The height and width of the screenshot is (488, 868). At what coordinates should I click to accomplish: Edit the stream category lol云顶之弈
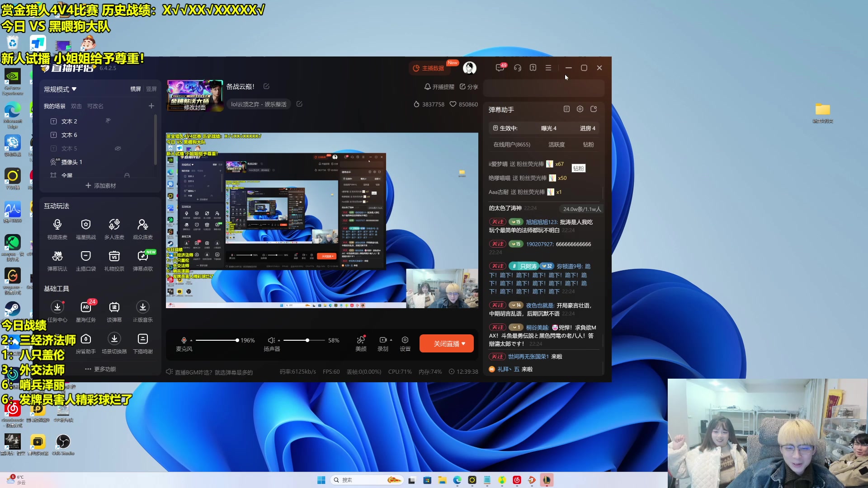pos(299,104)
